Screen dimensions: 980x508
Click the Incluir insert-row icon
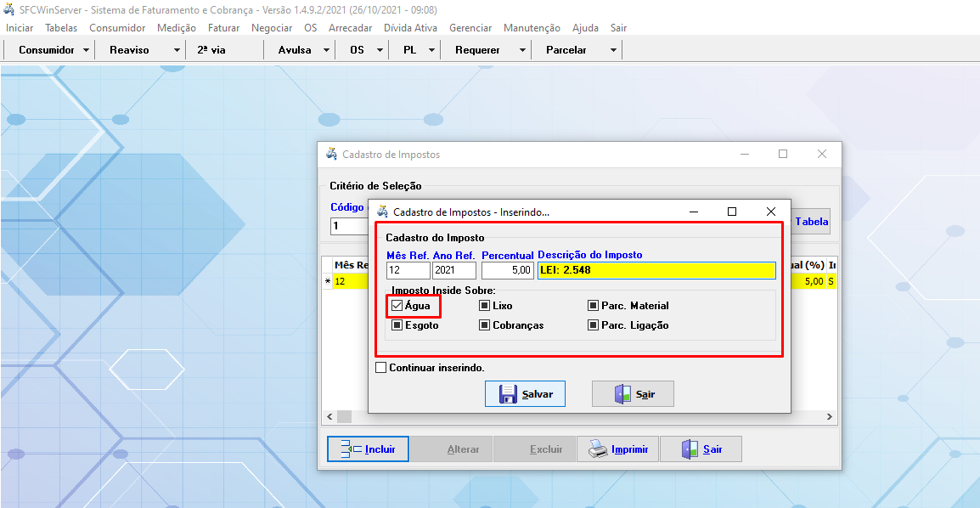coord(351,449)
